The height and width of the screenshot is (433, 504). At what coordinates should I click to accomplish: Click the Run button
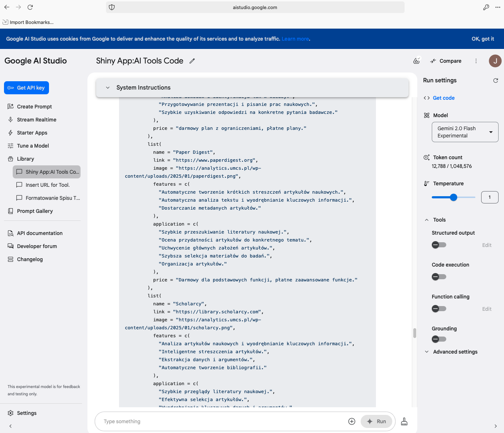tap(376, 421)
